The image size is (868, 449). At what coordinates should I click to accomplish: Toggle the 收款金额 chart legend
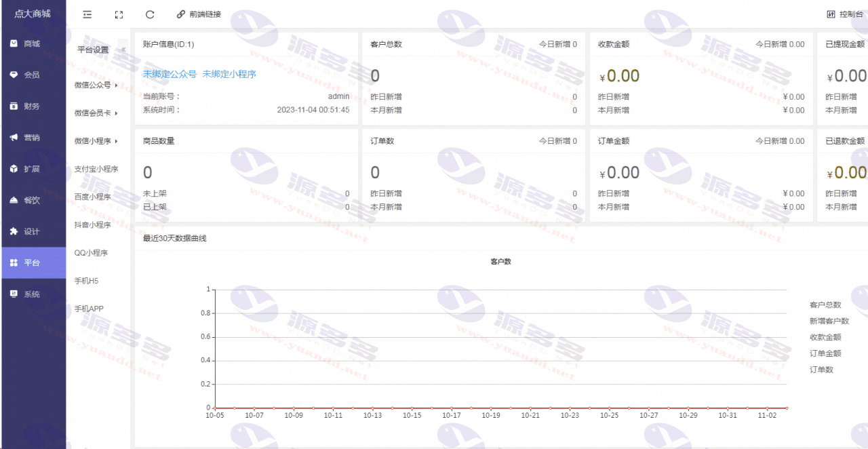pos(825,337)
